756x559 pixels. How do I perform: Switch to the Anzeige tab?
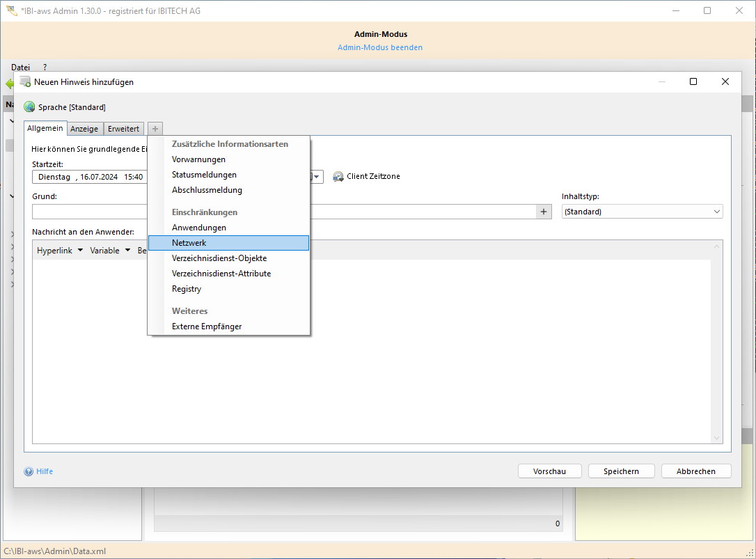(x=84, y=129)
